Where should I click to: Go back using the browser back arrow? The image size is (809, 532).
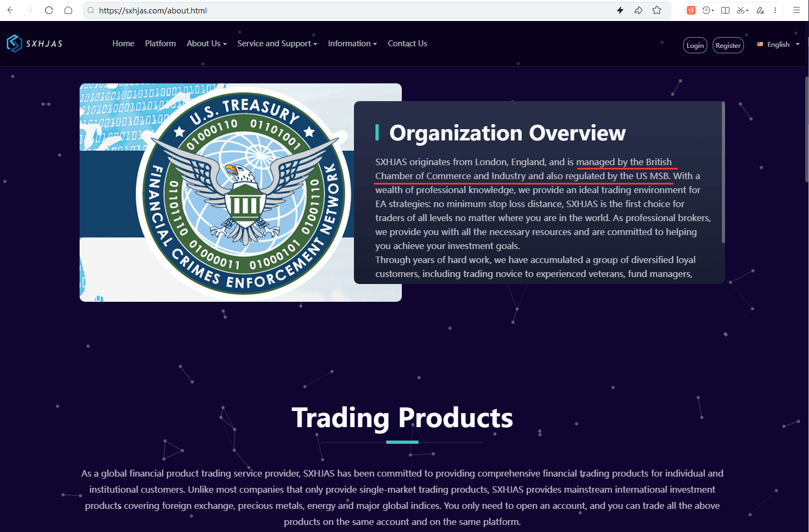pos(10,10)
